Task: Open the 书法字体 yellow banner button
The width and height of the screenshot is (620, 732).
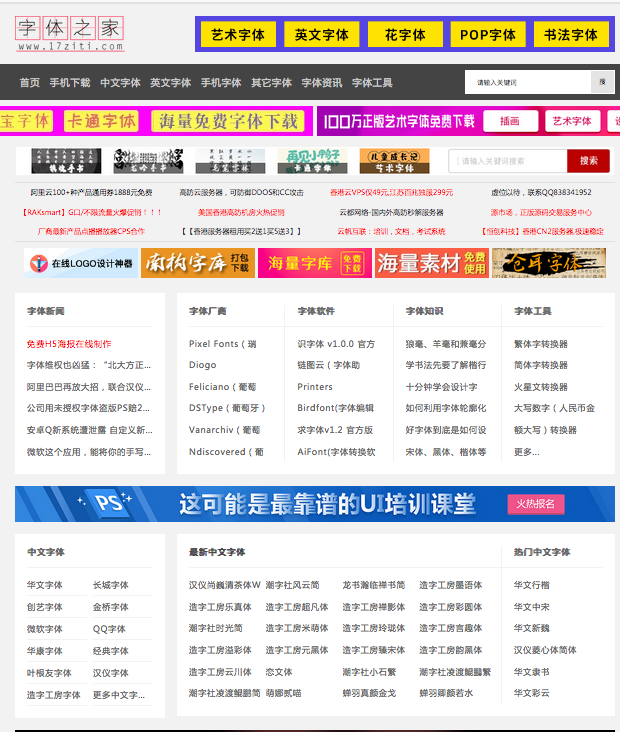Action: pos(571,35)
